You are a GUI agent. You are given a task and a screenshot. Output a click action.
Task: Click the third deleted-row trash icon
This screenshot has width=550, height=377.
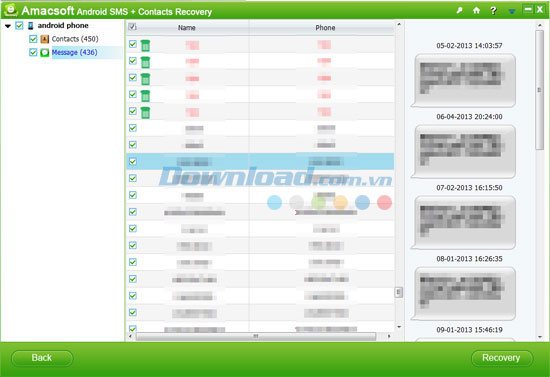tap(145, 79)
